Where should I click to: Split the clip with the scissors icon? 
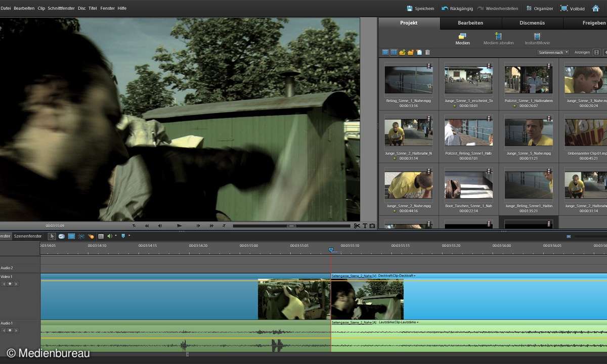pyautogui.click(x=357, y=225)
